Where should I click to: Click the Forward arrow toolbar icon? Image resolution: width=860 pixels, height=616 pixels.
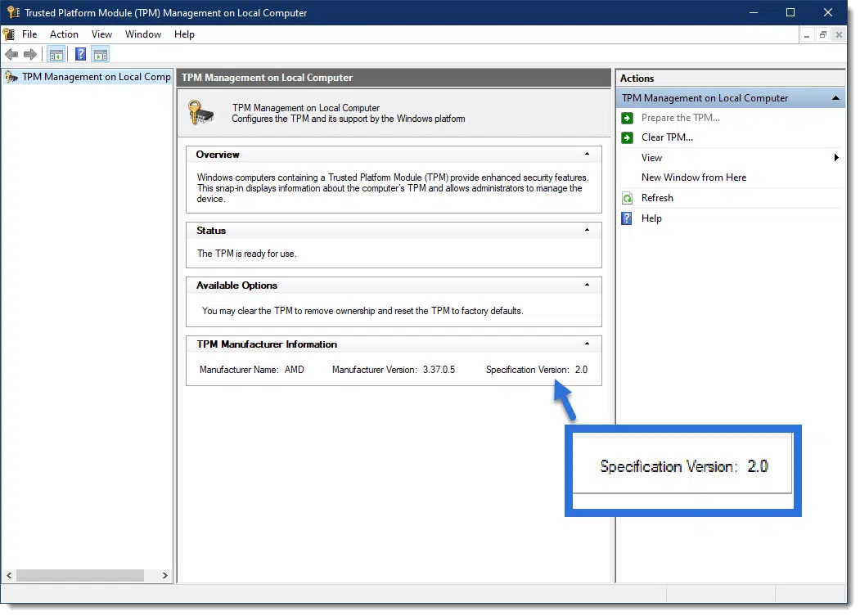30,54
